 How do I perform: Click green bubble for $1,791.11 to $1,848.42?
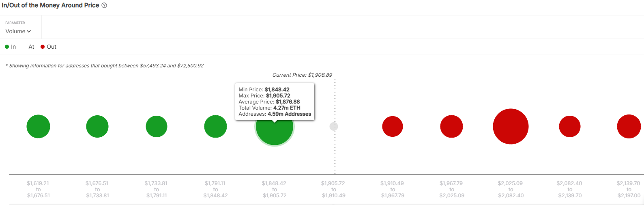click(215, 127)
